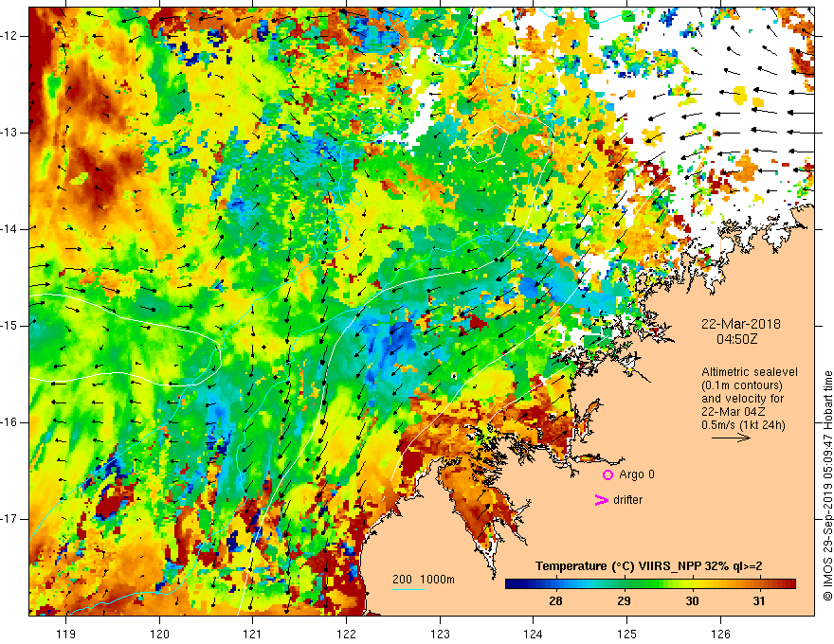
Task: Click latitude axis label '-15'
Action: point(9,326)
